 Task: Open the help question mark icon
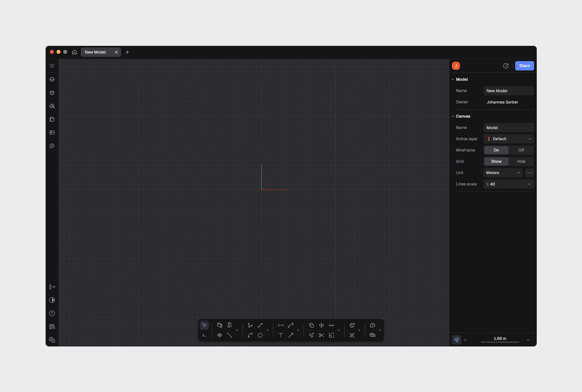[x=52, y=313]
